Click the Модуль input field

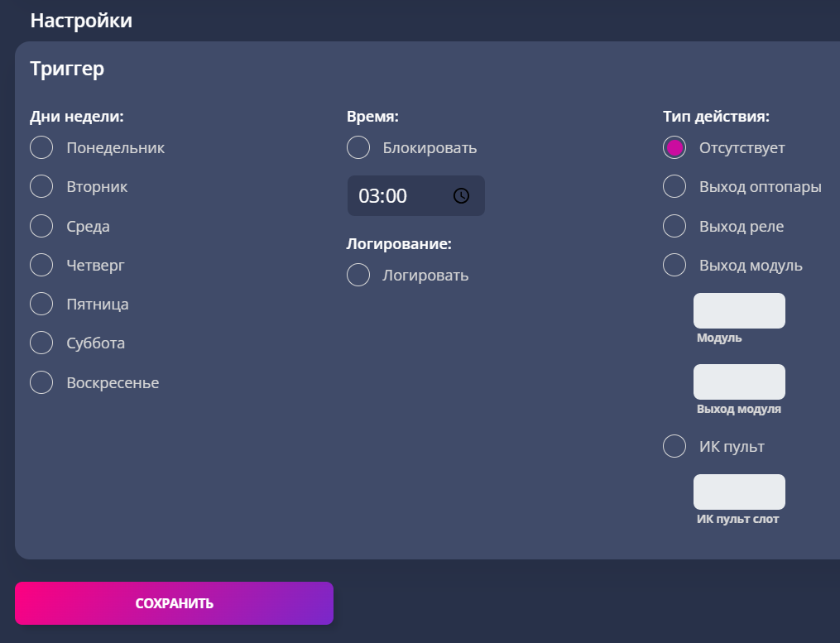[739, 311]
